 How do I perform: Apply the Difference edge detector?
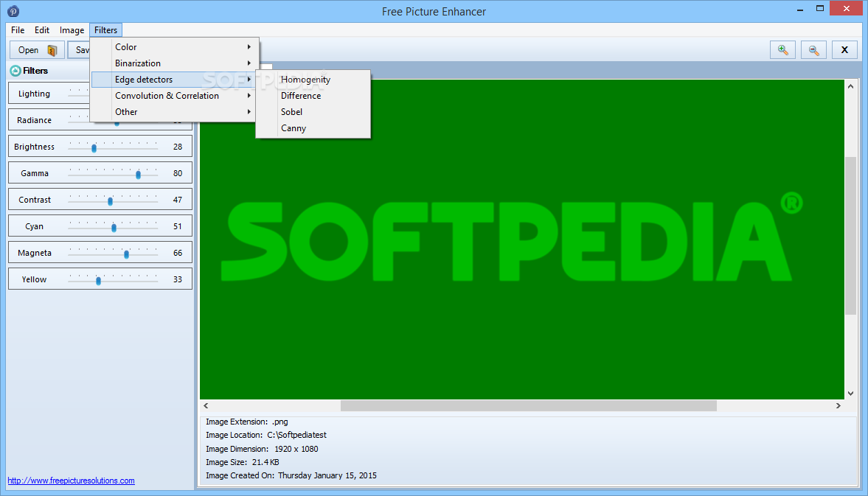point(313,96)
